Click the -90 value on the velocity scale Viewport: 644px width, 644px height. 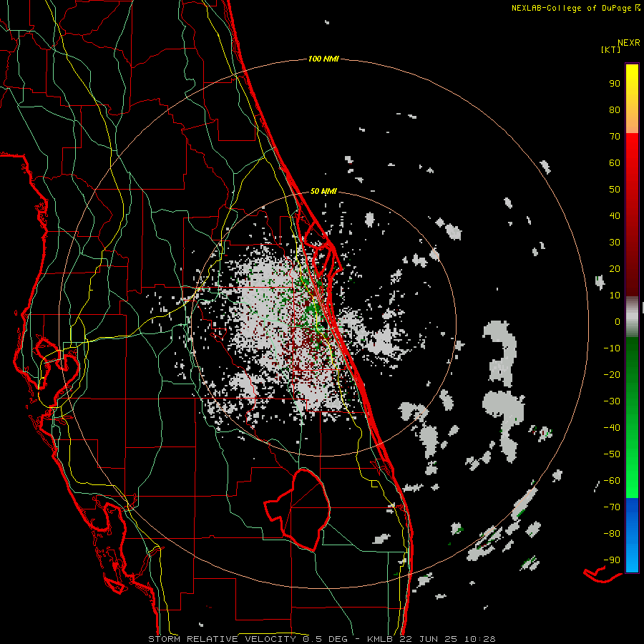click(612, 560)
